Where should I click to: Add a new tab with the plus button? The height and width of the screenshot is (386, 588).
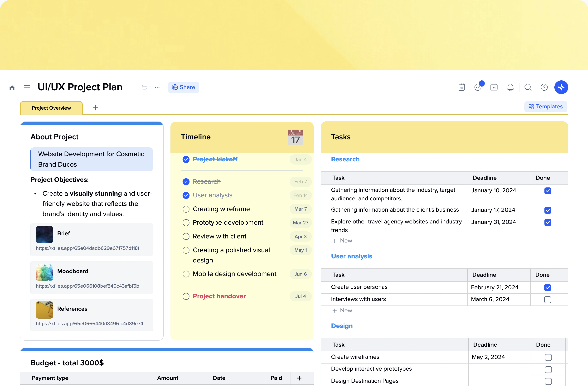tap(95, 107)
